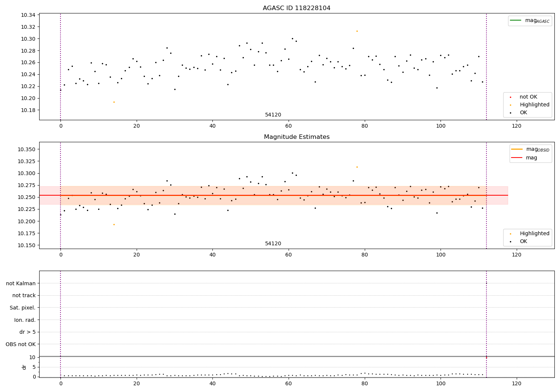
Task: Click the plot title AGASC ID 118228104
Action: [x=296, y=8]
